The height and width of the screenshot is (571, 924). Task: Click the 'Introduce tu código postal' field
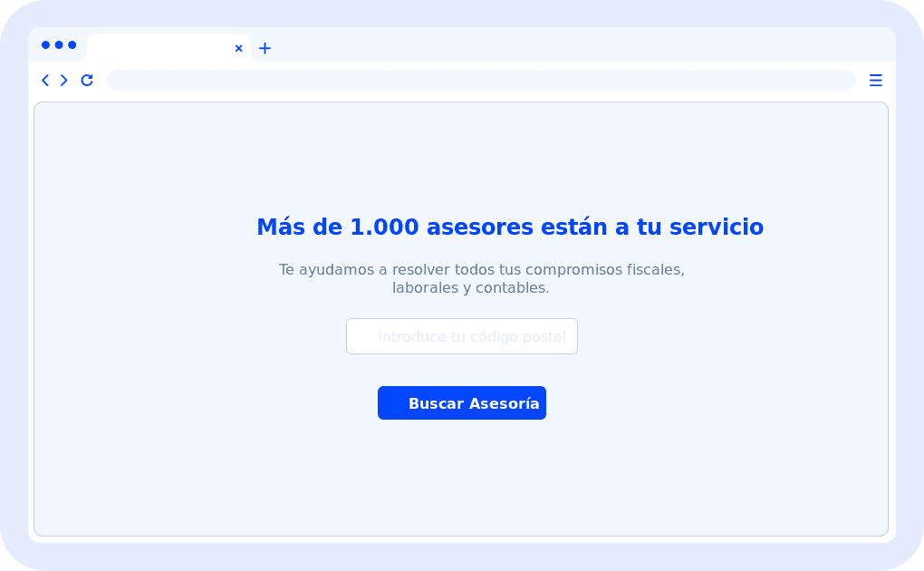pyautogui.click(x=462, y=336)
